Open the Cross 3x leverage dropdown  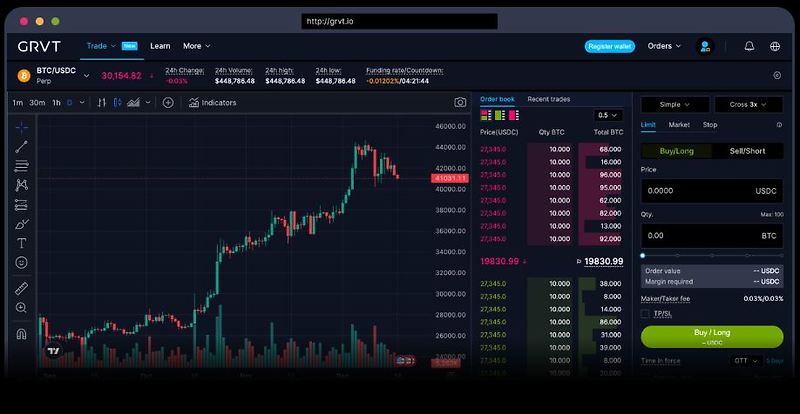pos(748,105)
